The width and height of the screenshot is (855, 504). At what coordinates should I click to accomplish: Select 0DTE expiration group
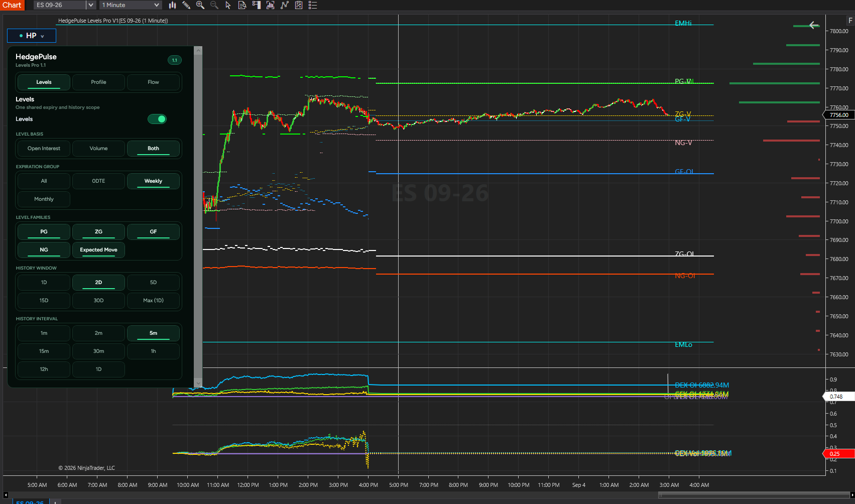tap(98, 181)
